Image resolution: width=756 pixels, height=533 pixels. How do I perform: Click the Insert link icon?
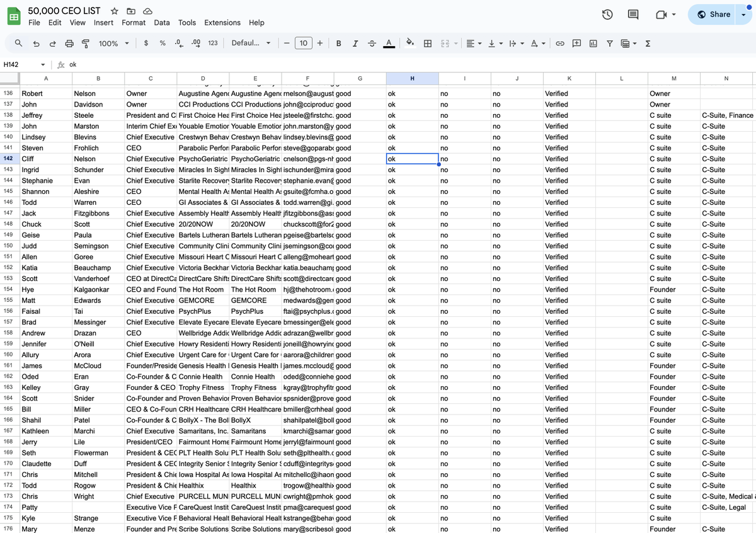click(x=559, y=43)
